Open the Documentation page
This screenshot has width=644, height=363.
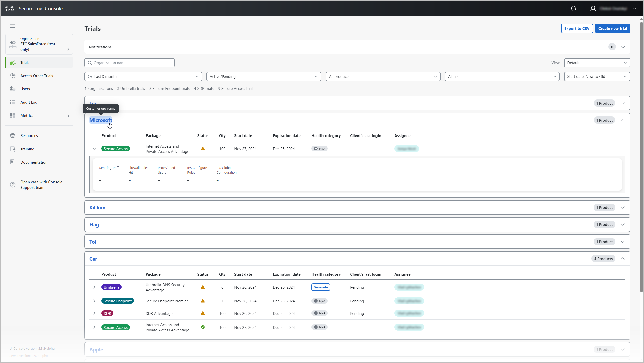(39, 162)
